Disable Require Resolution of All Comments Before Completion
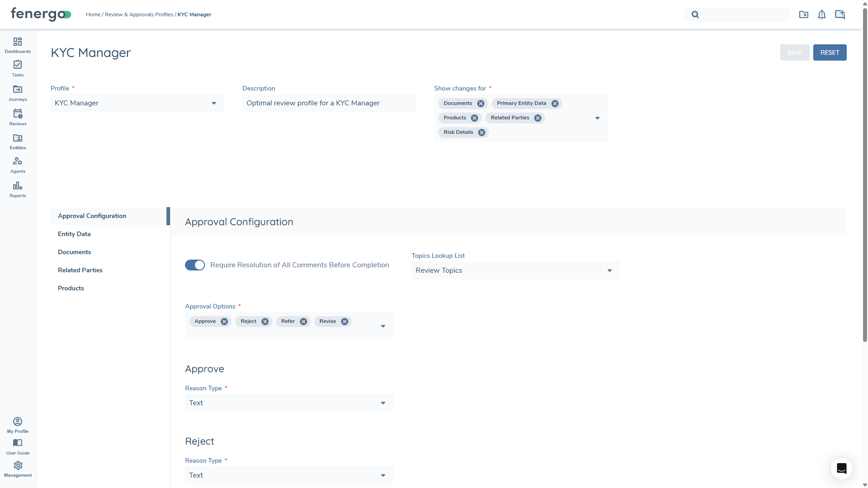The height and width of the screenshot is (488, 868). pyautogui.click(x=194, y=265)
